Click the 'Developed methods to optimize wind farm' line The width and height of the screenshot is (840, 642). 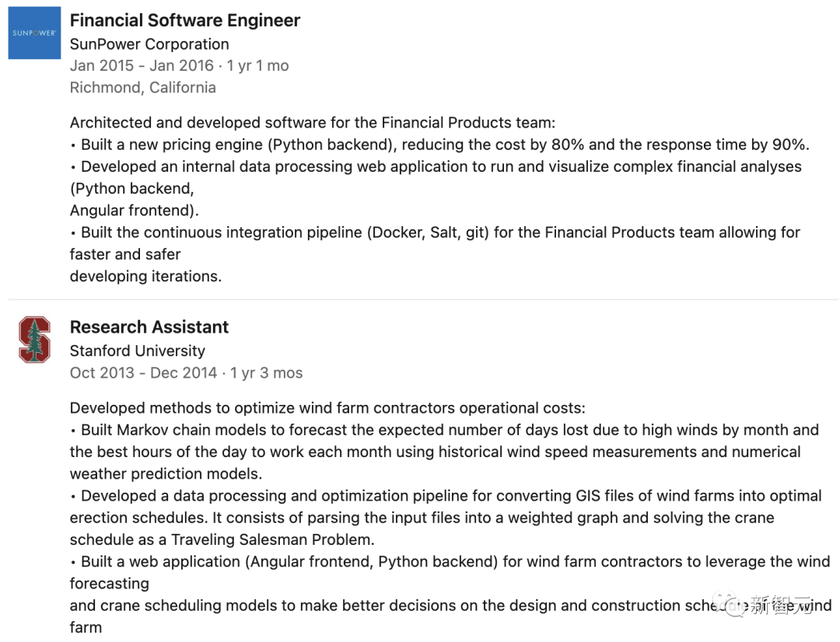coord(327,408)
